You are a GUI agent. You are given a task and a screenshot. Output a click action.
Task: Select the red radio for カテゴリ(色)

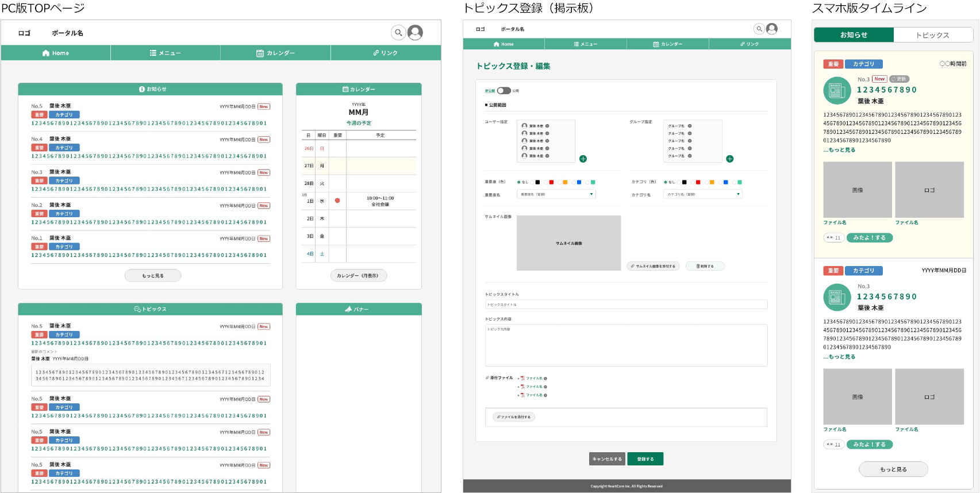[x=693, y=182]
